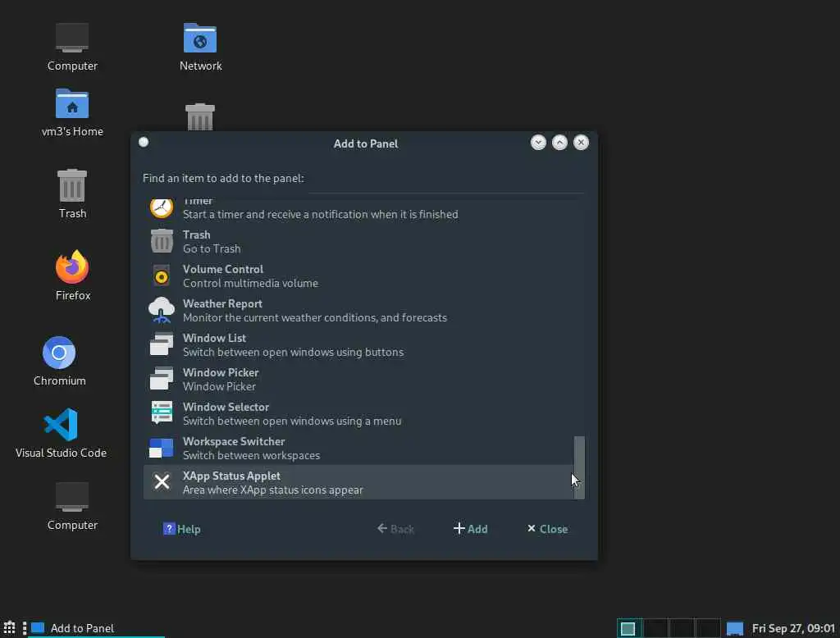Click the Close button in dialog

(547, 529)
